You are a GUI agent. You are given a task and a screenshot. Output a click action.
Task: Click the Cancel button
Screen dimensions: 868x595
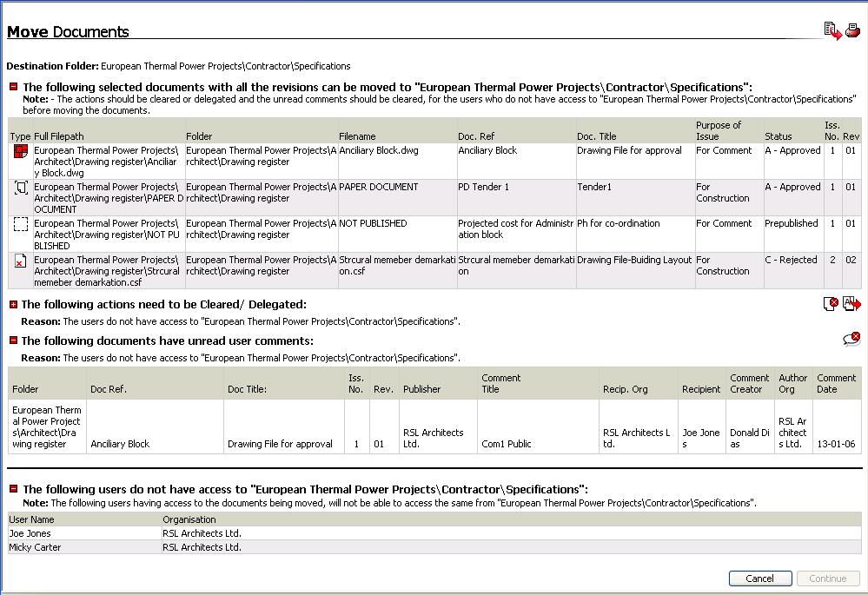click(x=760, y=578)
